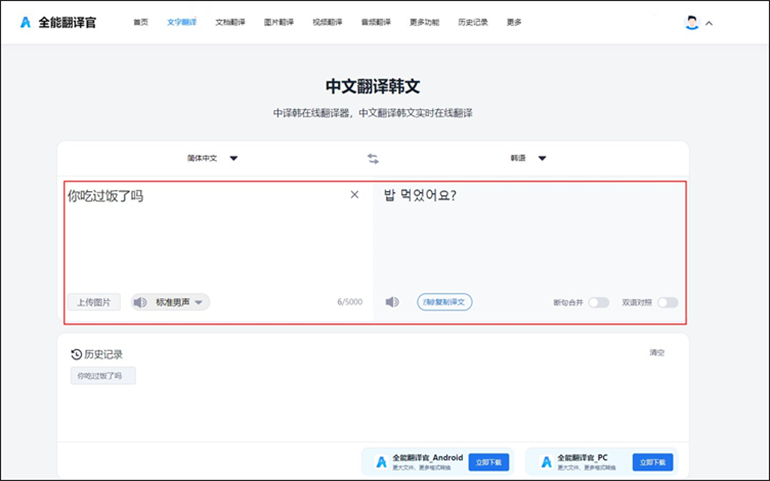Open the 韩语 target language dropdown
Viewport: 770px width, 481px height.
tap(528, 158)
